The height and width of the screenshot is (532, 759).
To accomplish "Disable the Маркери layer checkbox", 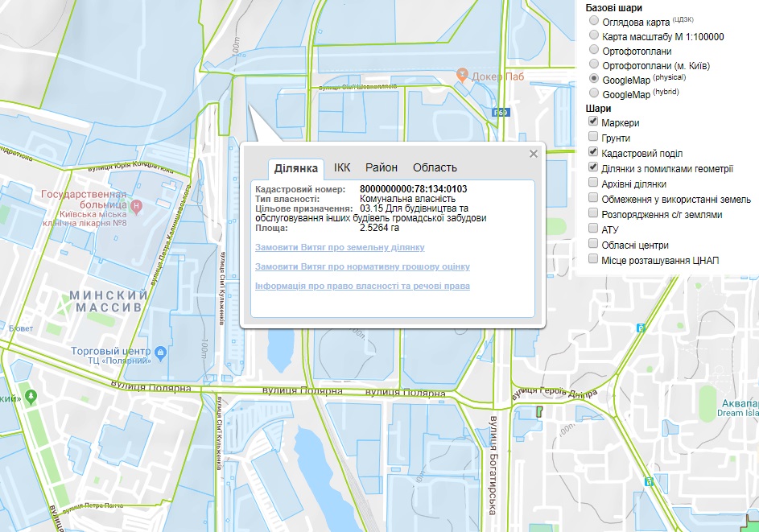I will pos(594,122).
